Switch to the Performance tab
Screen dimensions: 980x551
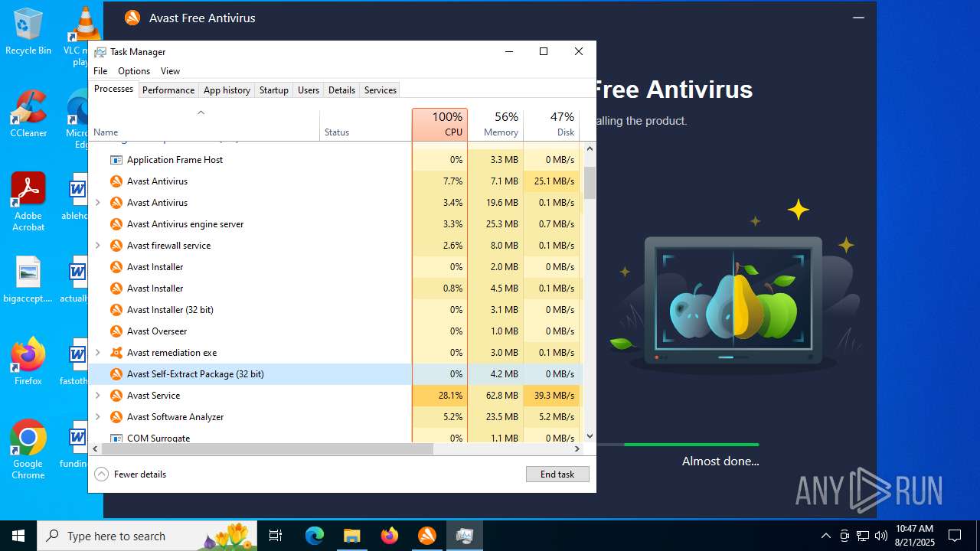click(168, 90)
